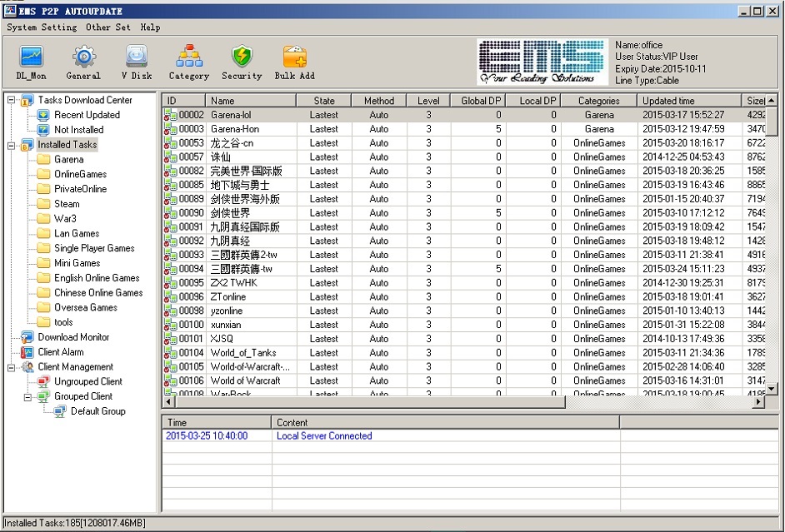Viewport: 785px width, 532px height.
Task: Select the Lan Games category
Action: click(x=77, y=233)
